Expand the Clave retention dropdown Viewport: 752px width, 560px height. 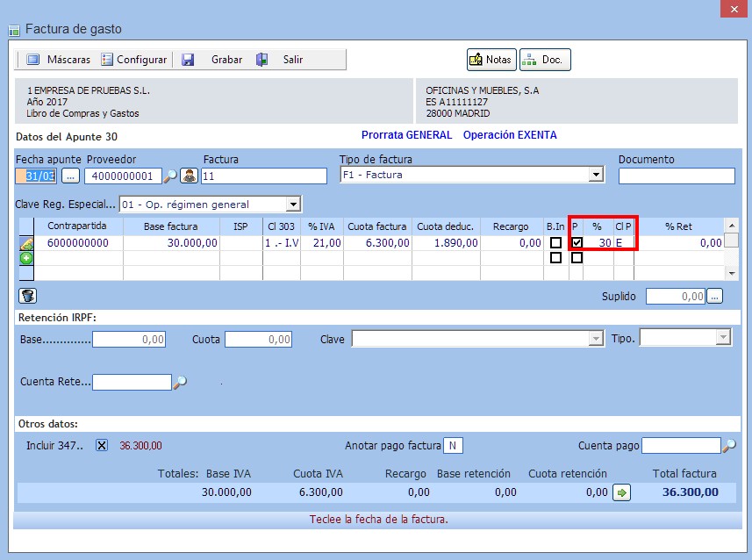point(595,339)
